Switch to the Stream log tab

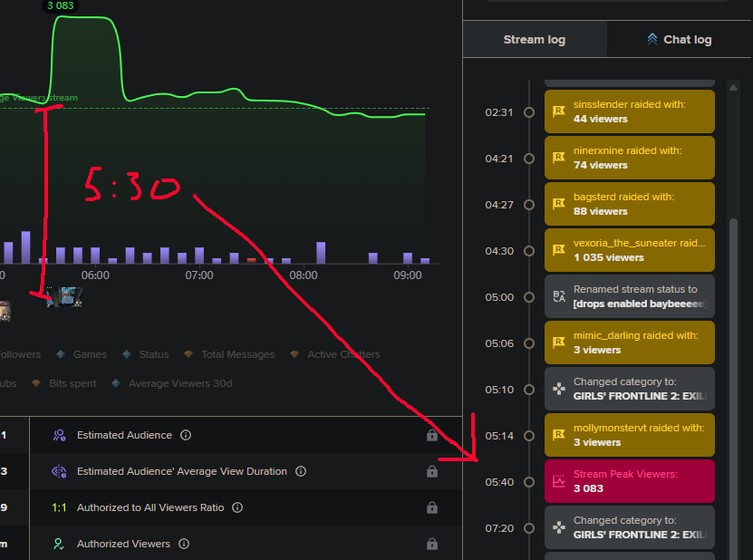535,39
